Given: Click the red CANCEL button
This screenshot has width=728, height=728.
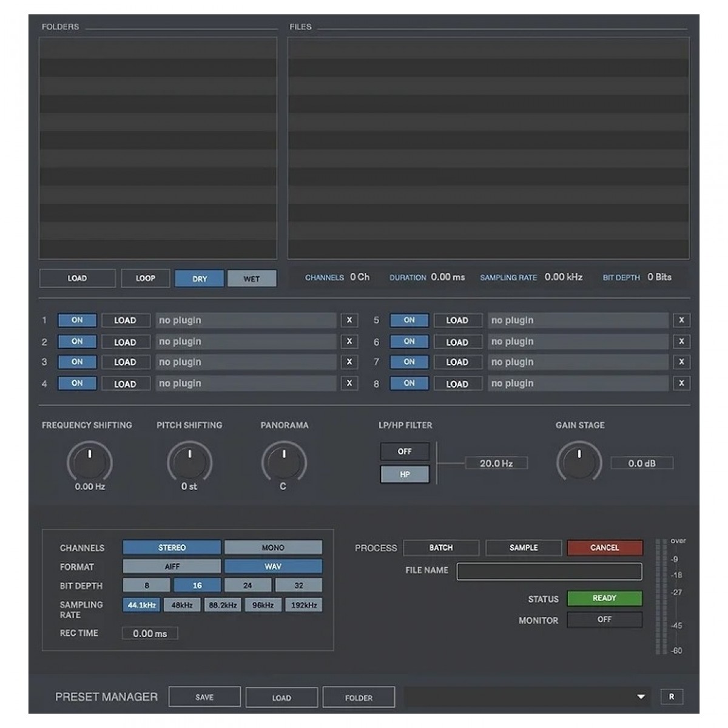Looking at the screenshot, I should (604, 548).
